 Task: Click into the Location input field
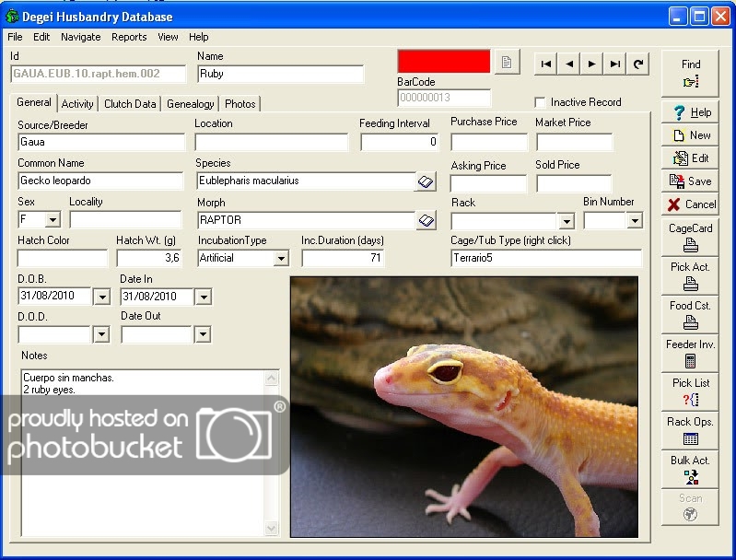(272, 143)
